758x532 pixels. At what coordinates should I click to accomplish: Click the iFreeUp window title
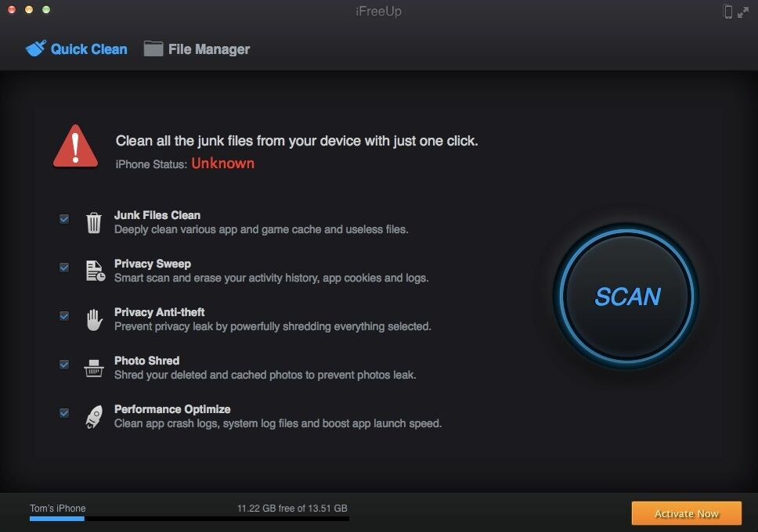pos(378,11)
